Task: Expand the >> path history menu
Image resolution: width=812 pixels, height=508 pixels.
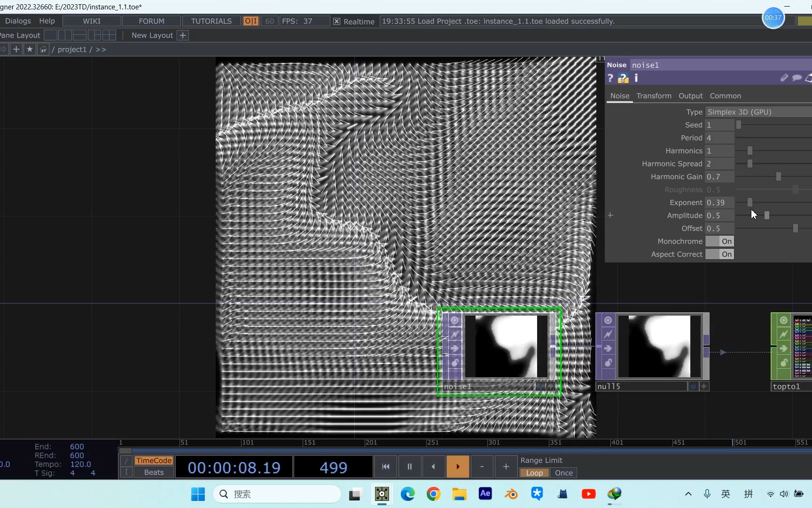Action: pos(100,49)
